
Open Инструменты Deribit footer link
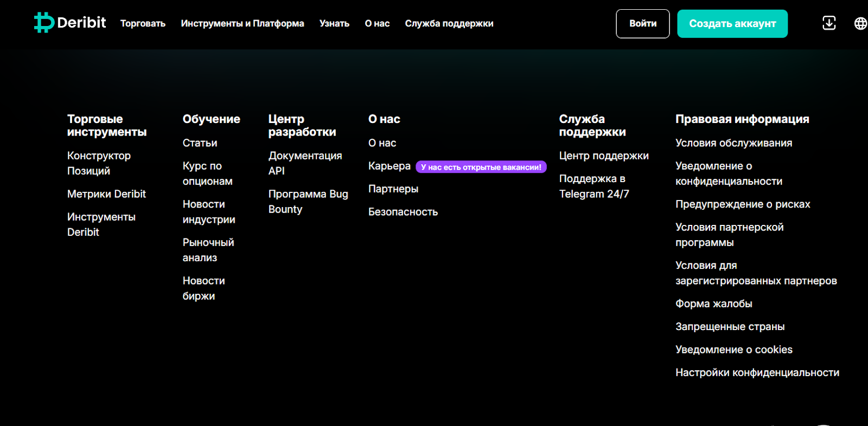(x=101, y=224)
